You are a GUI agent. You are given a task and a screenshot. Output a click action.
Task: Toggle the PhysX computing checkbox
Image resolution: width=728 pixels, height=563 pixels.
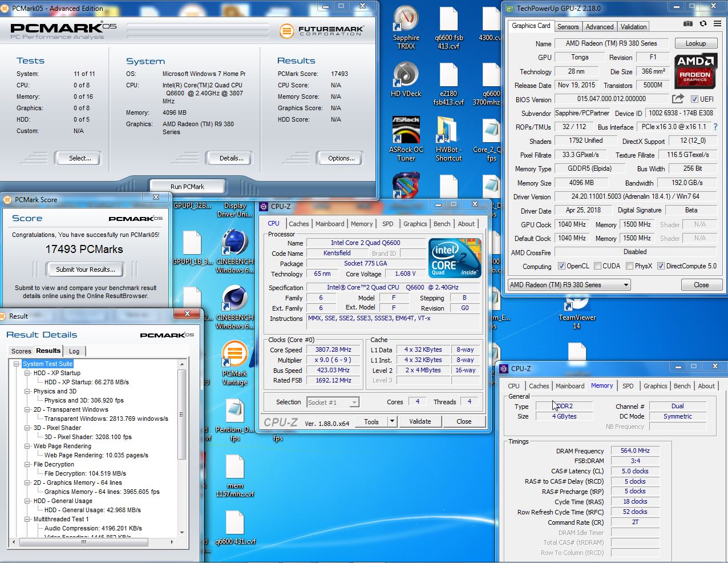[x=629, y=266]
